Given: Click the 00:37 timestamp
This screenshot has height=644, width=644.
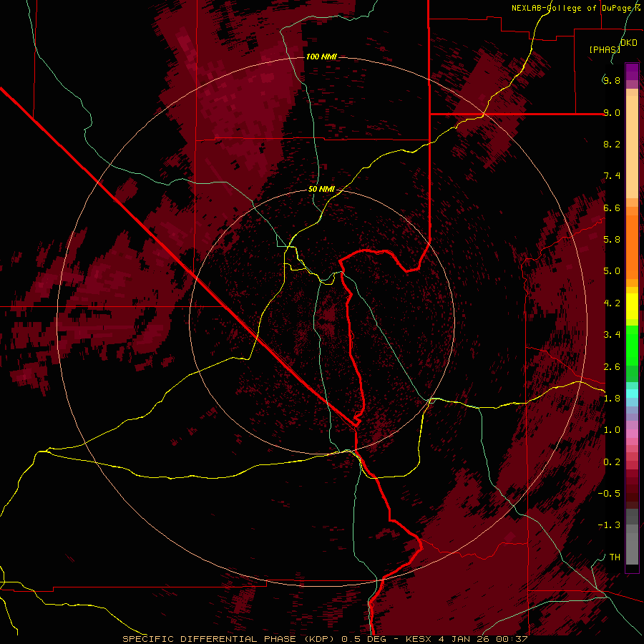Looking at the screenshot, I should pyautogui.click(x=512, y=639).
